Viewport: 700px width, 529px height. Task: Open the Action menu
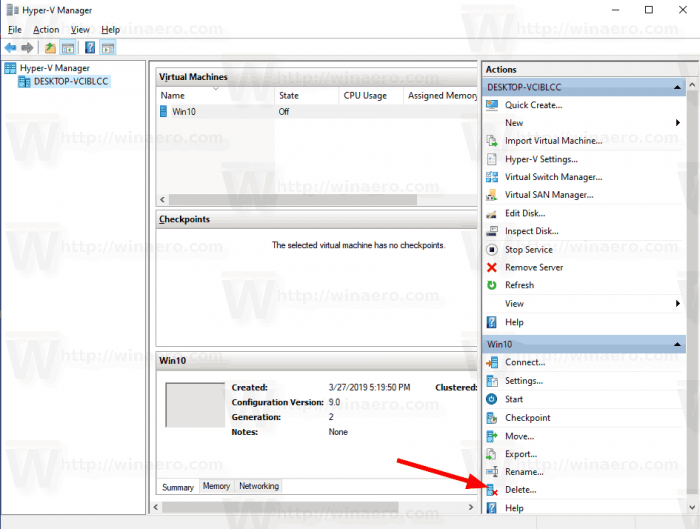click(x=46, y=30)
